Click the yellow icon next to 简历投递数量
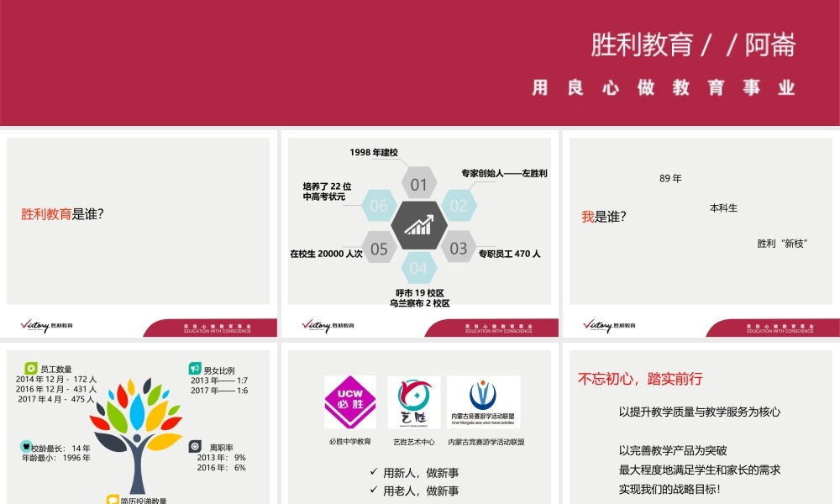 (x=113, y=501)
